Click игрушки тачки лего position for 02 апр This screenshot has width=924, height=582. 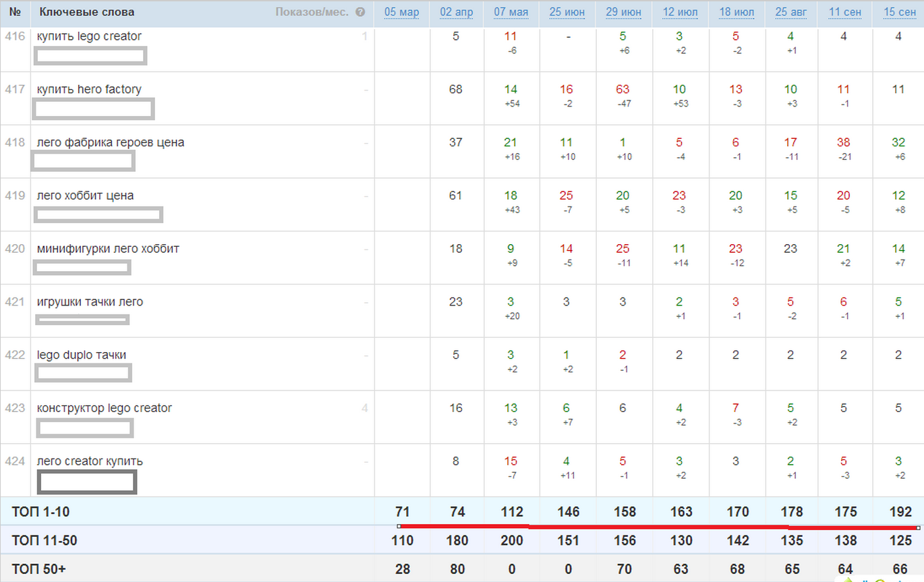click(x=456, y=302)
